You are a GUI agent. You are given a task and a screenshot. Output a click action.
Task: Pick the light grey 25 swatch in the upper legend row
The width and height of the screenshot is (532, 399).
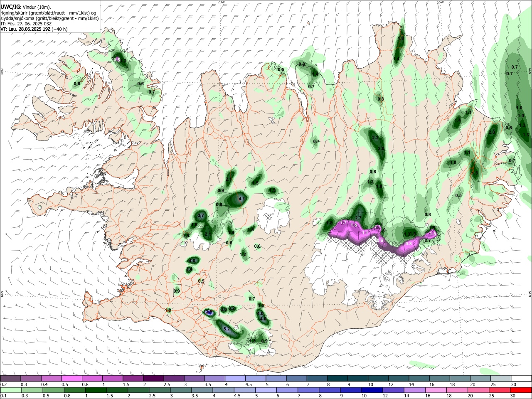501,378
